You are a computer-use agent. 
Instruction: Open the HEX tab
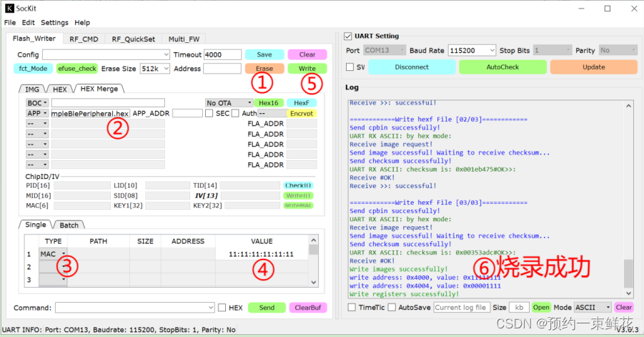59,89
